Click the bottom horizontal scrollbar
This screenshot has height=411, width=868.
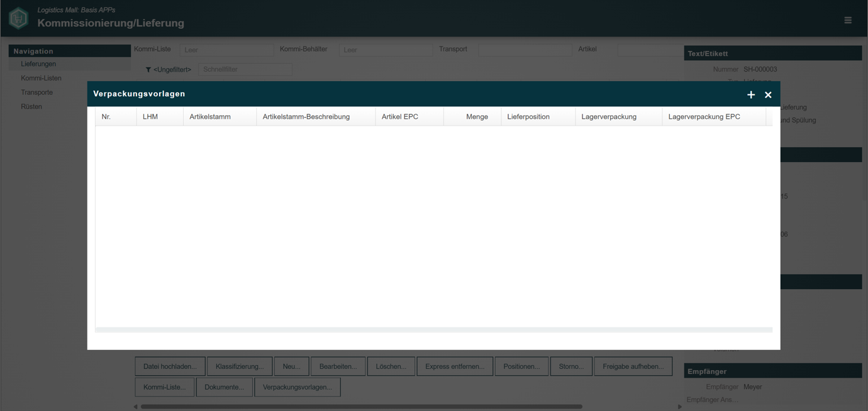click(x=362, y=407)
